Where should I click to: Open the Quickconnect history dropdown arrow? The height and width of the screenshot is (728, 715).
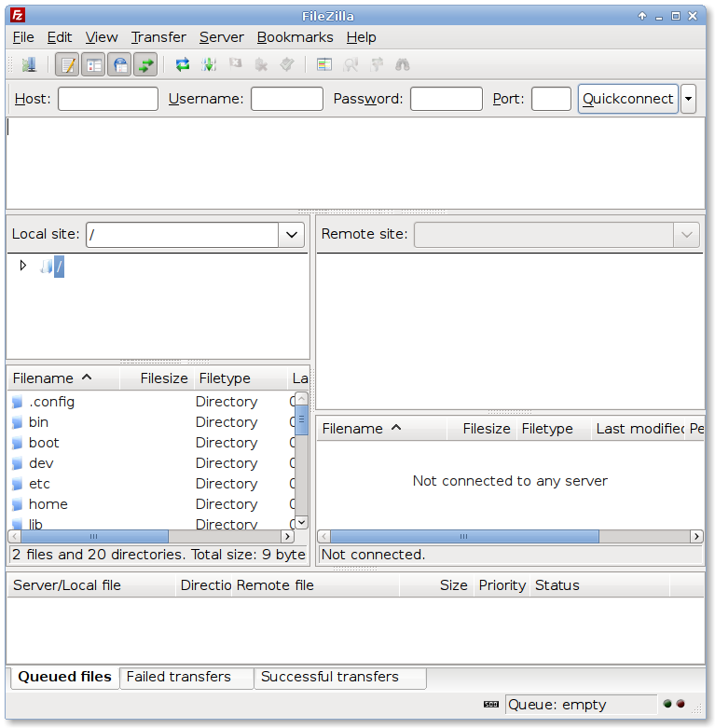(x=688, y=99)
